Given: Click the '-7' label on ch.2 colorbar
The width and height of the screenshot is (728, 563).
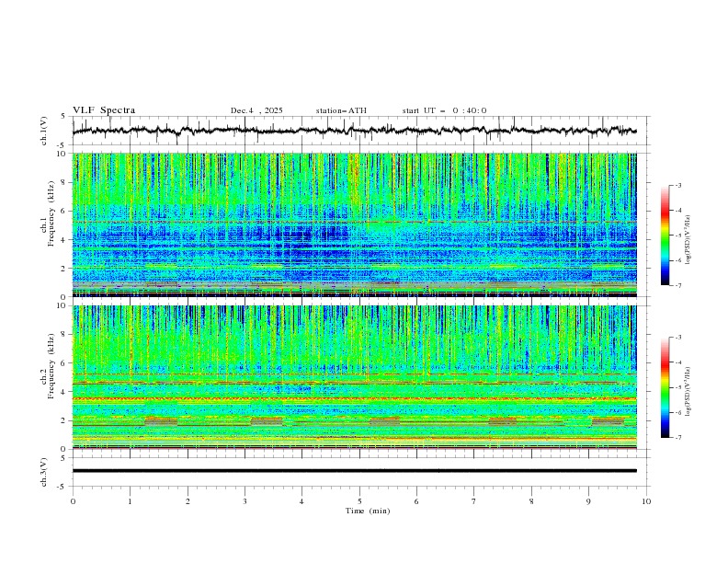Looking at the screenshot, I should click(677, 438).
